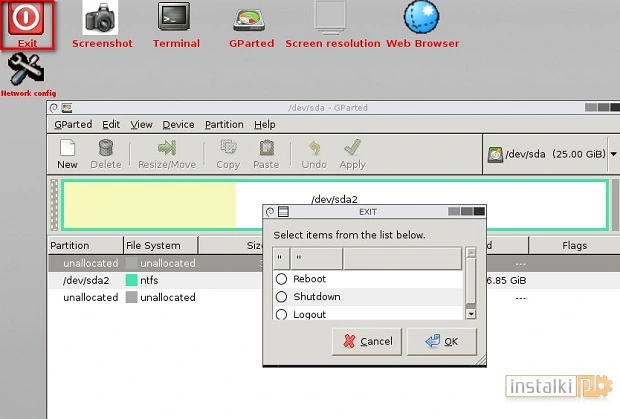Click the New partition toolbar icon
Viewport: 620px width, 419px height.
[x=67, y=153]
